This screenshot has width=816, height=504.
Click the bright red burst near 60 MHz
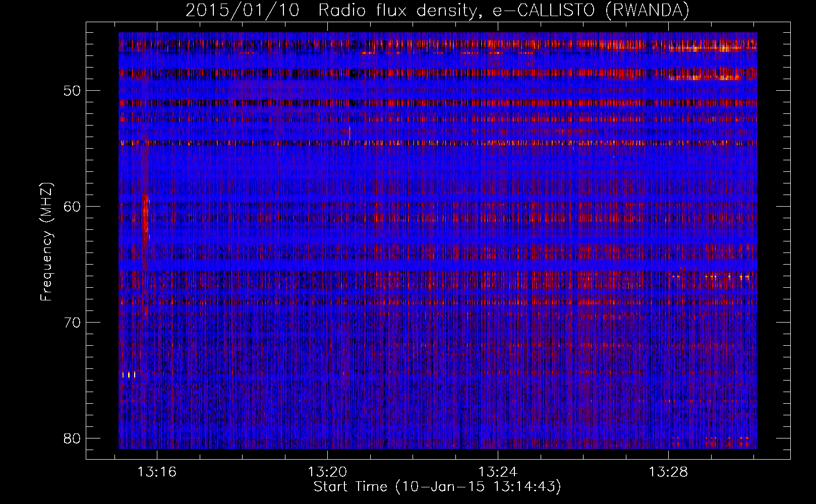146,214
